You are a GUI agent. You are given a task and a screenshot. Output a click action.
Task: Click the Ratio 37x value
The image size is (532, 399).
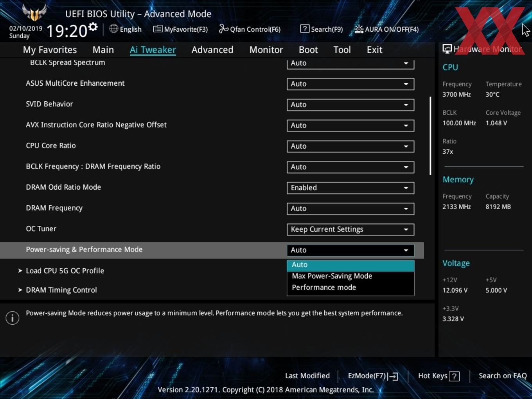pos(448,151)
